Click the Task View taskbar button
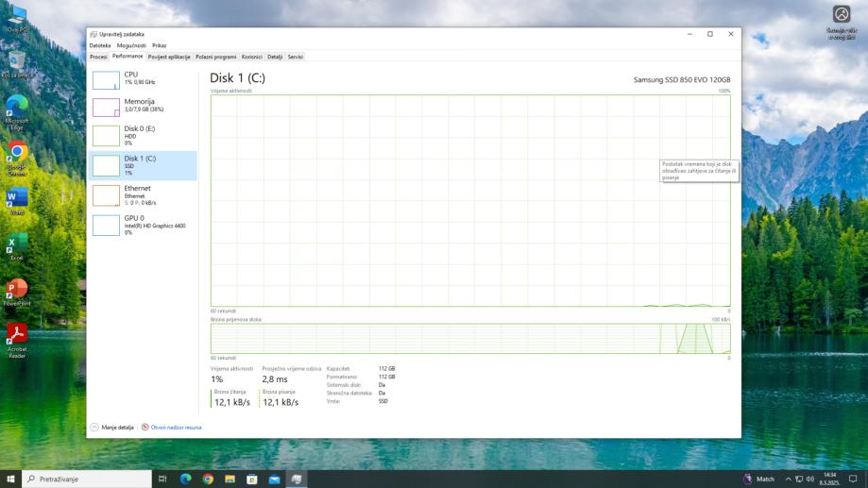The height and width of the screenshot is (488, 868). (x=162, y=480)
